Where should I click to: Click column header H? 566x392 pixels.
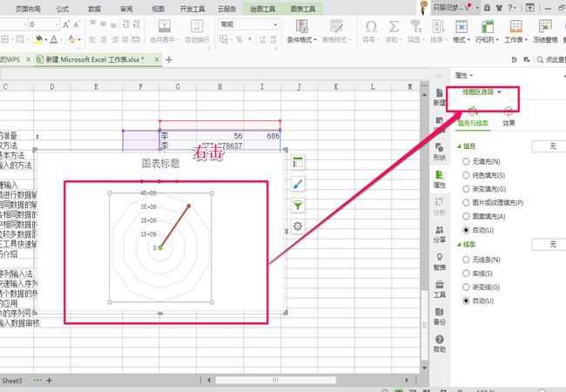(219, 86)
